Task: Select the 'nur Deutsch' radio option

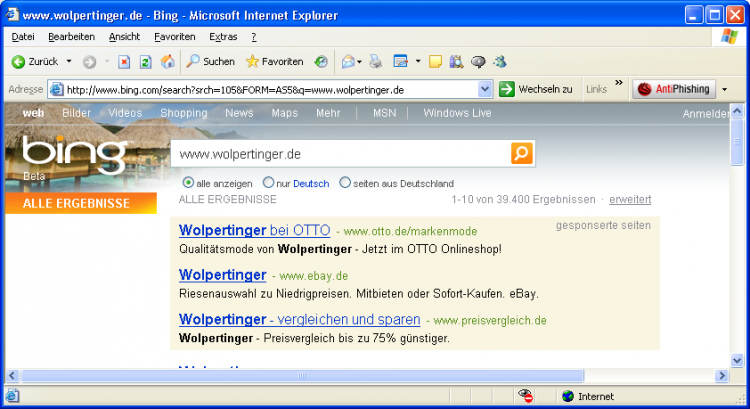Action: [x=268, y=183]
